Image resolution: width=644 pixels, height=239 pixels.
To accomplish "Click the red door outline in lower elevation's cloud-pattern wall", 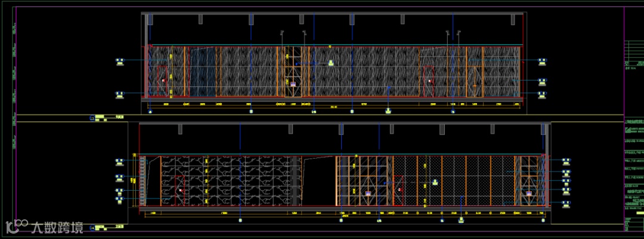I will click(179, 190).
